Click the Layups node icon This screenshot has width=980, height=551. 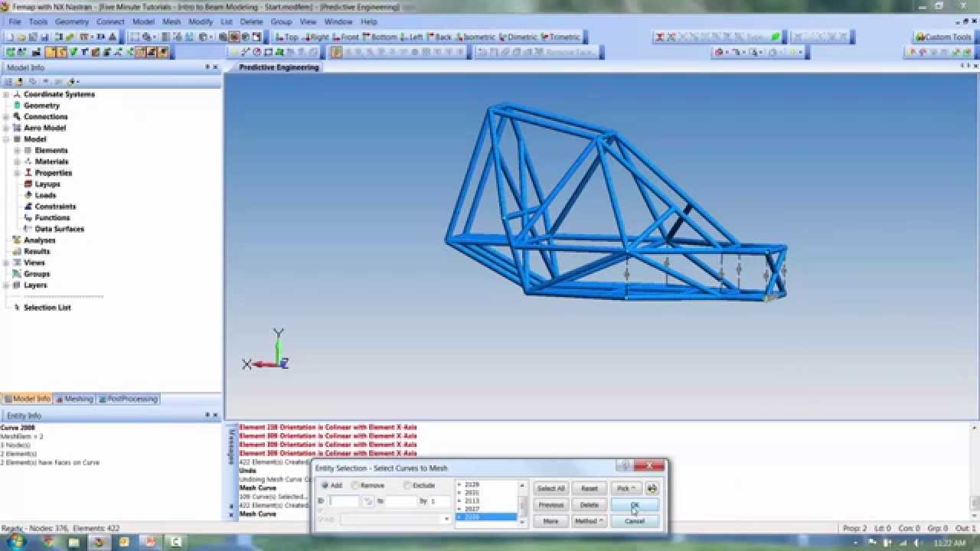[x=28, y=184]
